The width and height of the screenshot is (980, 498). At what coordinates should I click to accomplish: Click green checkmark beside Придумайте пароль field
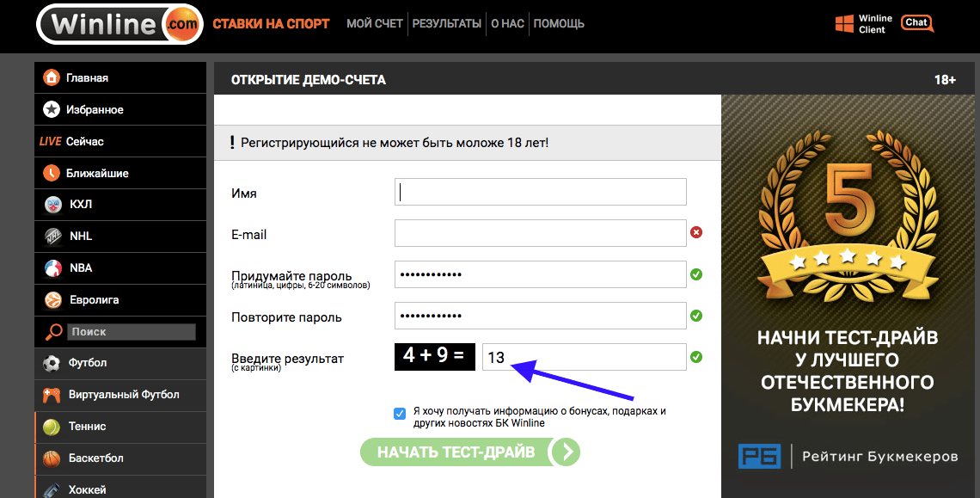pos(696,274)
